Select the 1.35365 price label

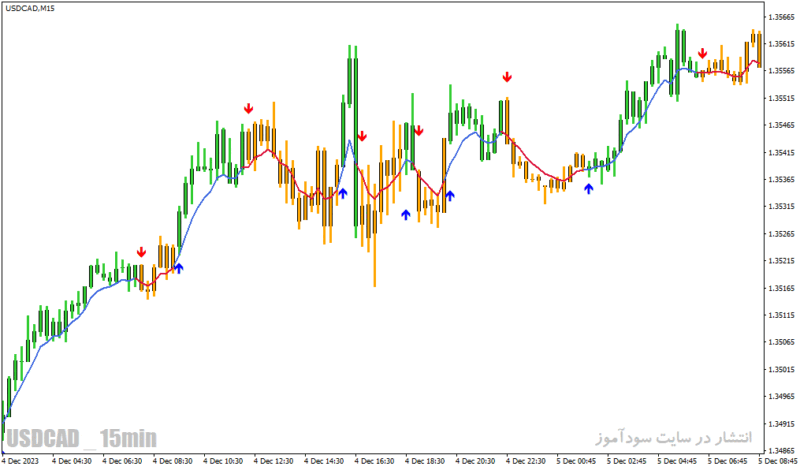pos(781,180)
